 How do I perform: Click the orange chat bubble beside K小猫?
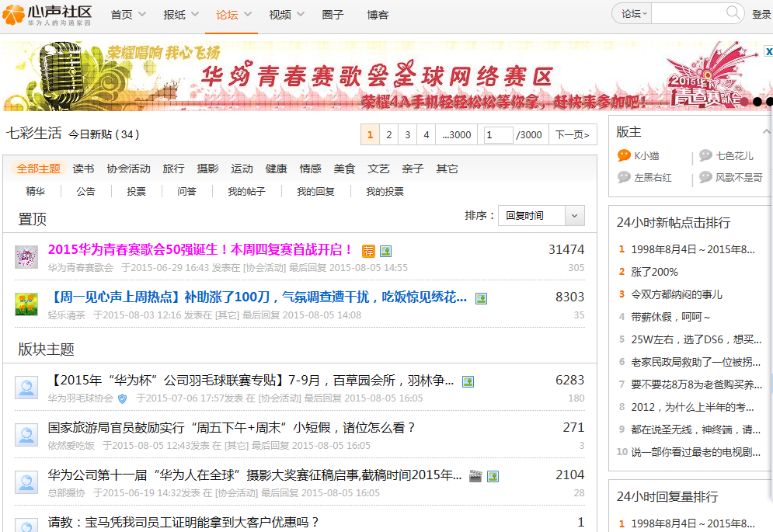[x=624, y=155]
